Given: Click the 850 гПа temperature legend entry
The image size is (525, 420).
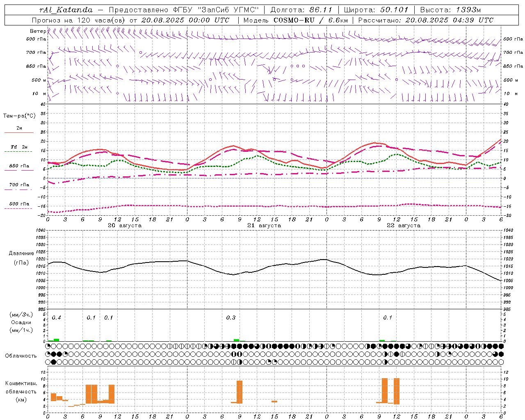Looking at the screenshot, I should 19,166.
